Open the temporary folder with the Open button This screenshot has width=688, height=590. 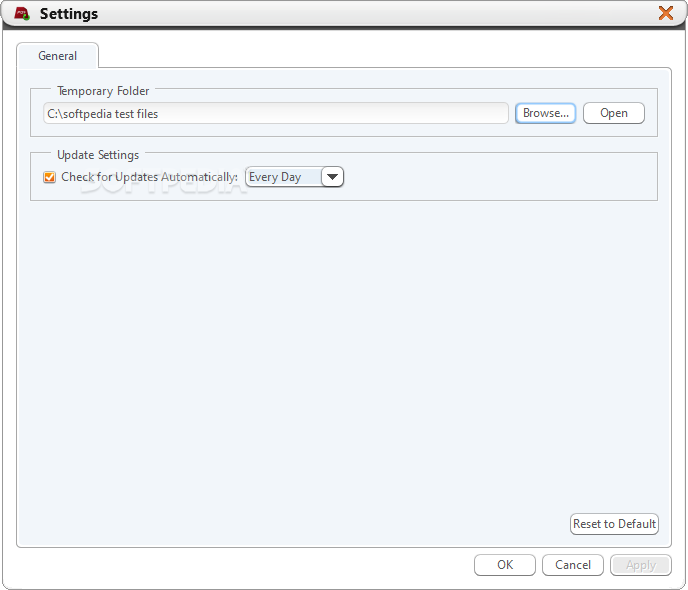click(x=613, y=113)
